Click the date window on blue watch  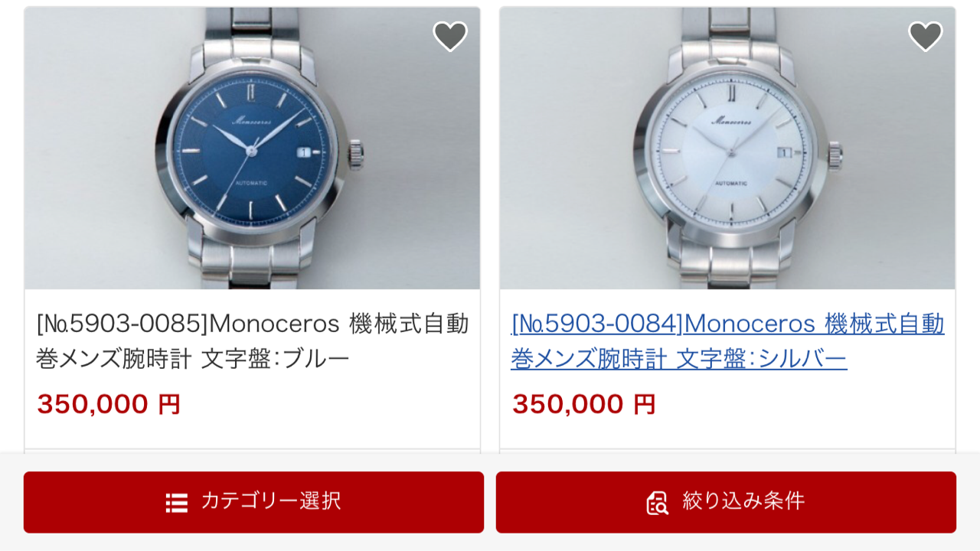click(x=304, y=152)
